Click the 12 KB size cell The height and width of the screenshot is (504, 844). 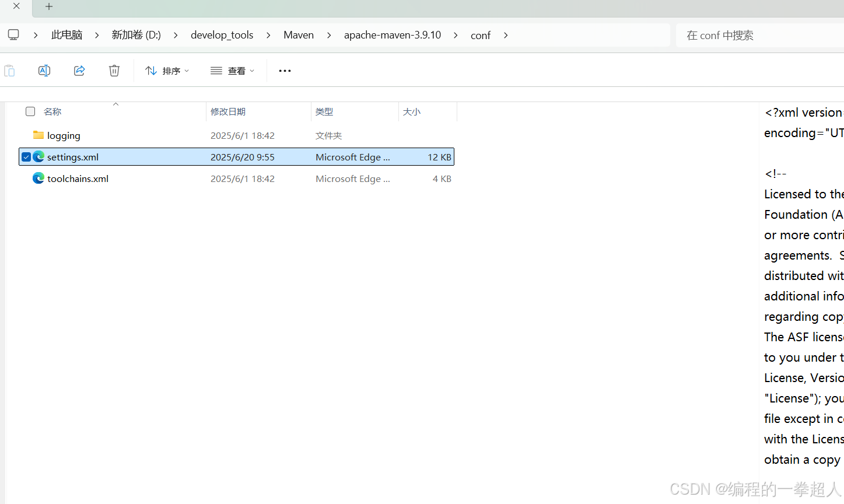[x=439, y=157]
